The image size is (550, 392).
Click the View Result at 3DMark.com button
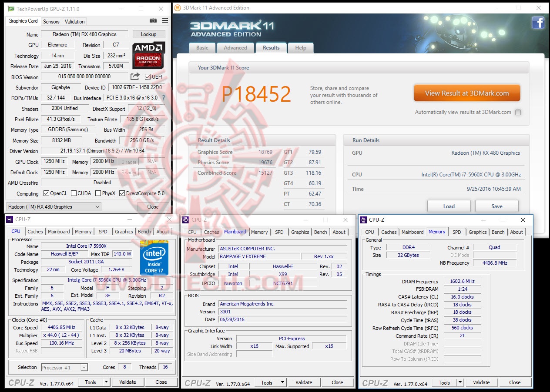click(466, 93)
